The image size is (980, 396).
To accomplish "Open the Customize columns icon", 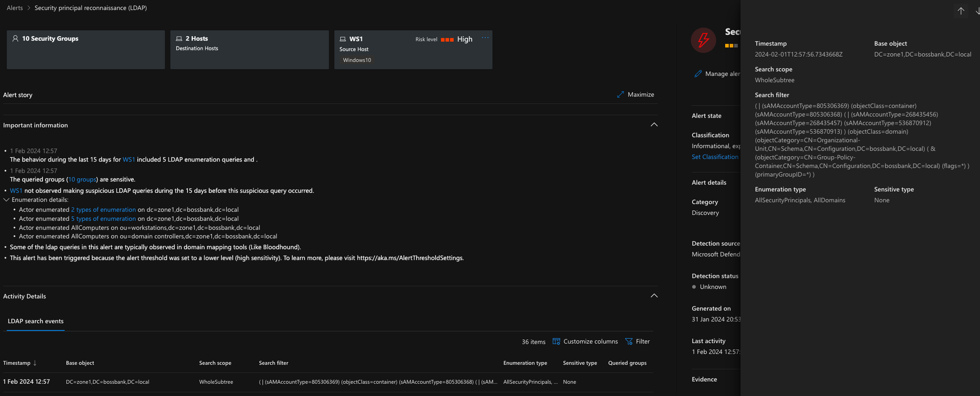I will point(556,341).
